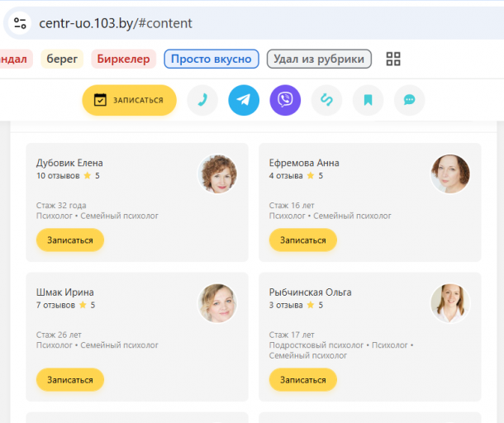The width and height of the screenshot is (504, 423).
Task: Open Шмак Ирина profile name
Action: click(x=65, y=292)
